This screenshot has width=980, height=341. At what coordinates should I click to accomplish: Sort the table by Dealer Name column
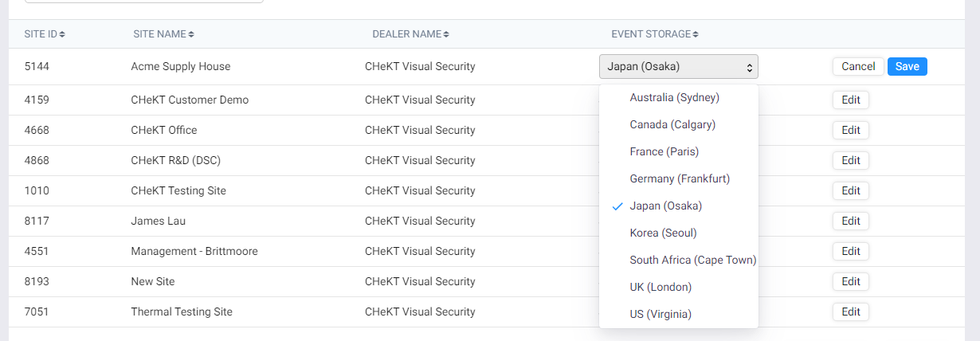point(410,34)
